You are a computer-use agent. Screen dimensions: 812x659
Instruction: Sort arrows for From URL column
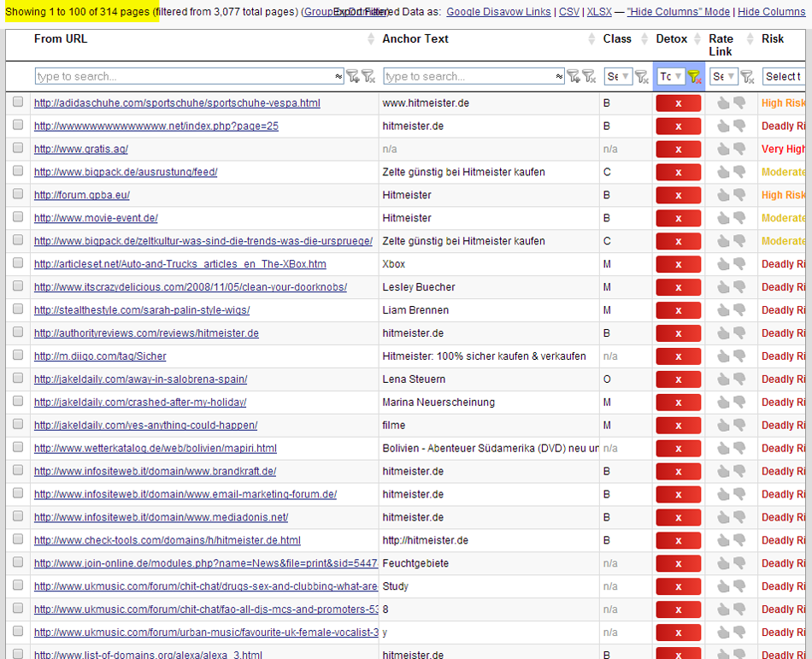(370, 38)
